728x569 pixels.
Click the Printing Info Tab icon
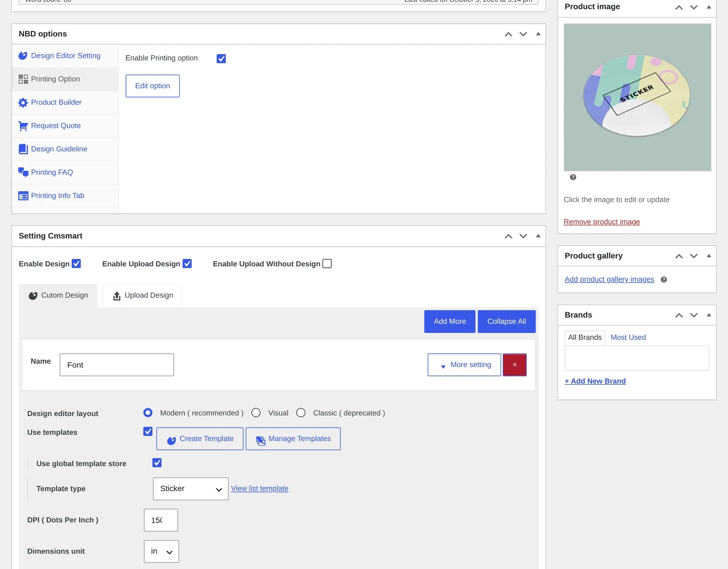tap(23, 196)
